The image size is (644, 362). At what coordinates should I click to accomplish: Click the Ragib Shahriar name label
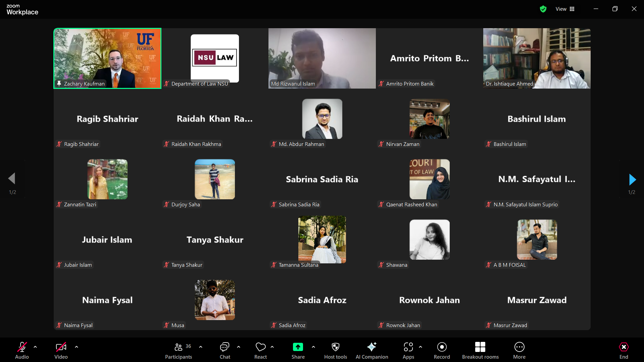(x=81, y=144)
